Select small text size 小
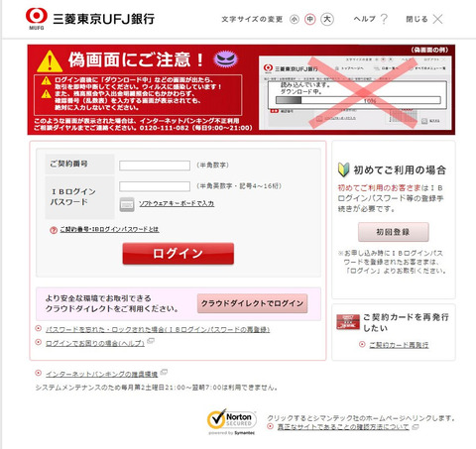Image resolution: width=476 pixels, height=449 pixels. [x=295, y=20]
